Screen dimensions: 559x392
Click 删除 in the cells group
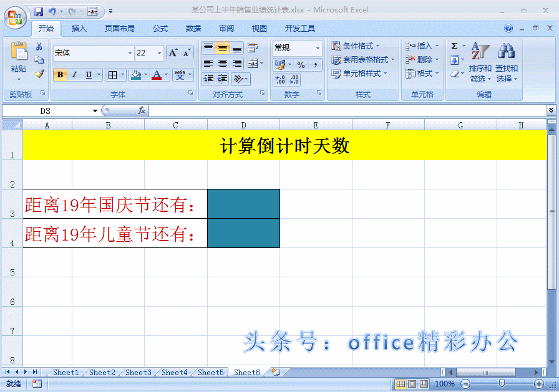coord(422,59)
